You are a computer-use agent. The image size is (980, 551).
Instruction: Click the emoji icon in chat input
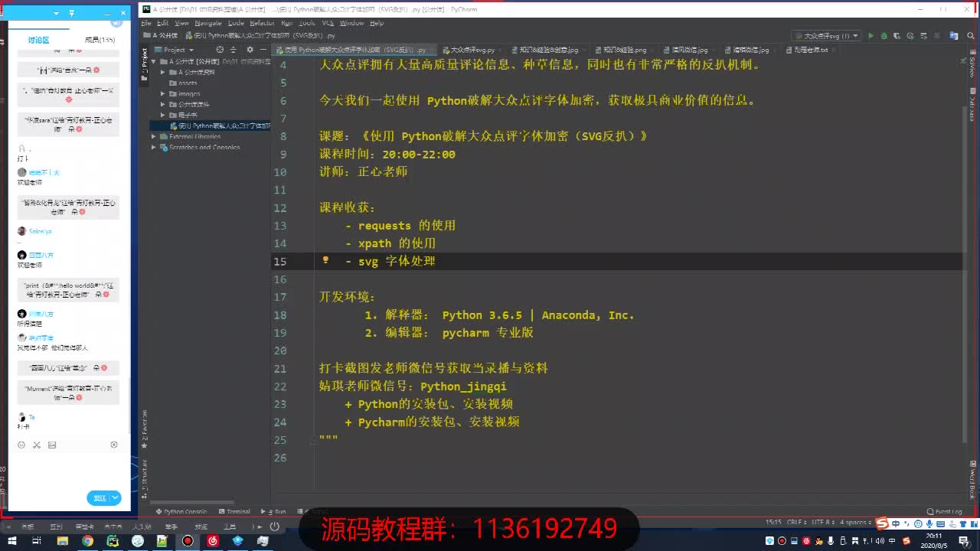tap(21, 445)
